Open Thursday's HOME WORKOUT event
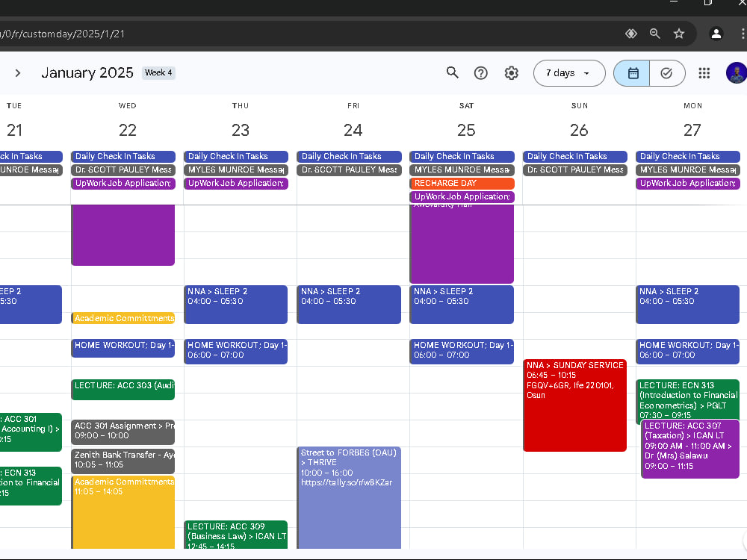747x560 pixels. 236,352
